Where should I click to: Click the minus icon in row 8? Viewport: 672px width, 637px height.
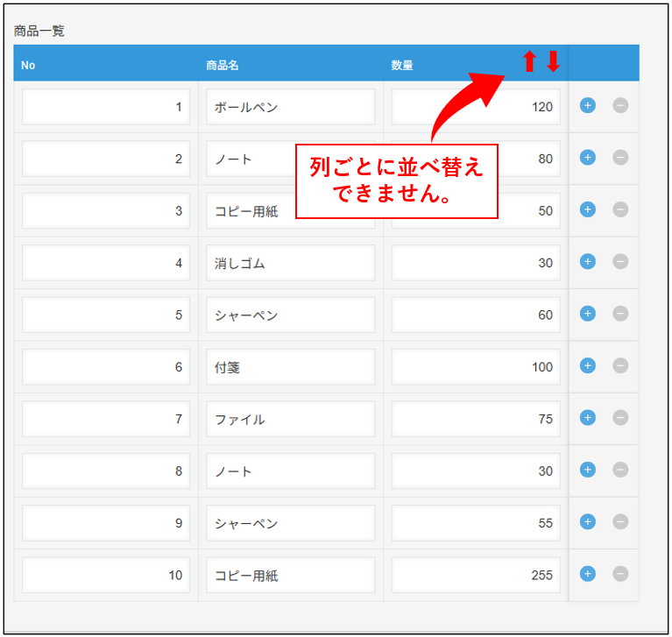[620, 471]
